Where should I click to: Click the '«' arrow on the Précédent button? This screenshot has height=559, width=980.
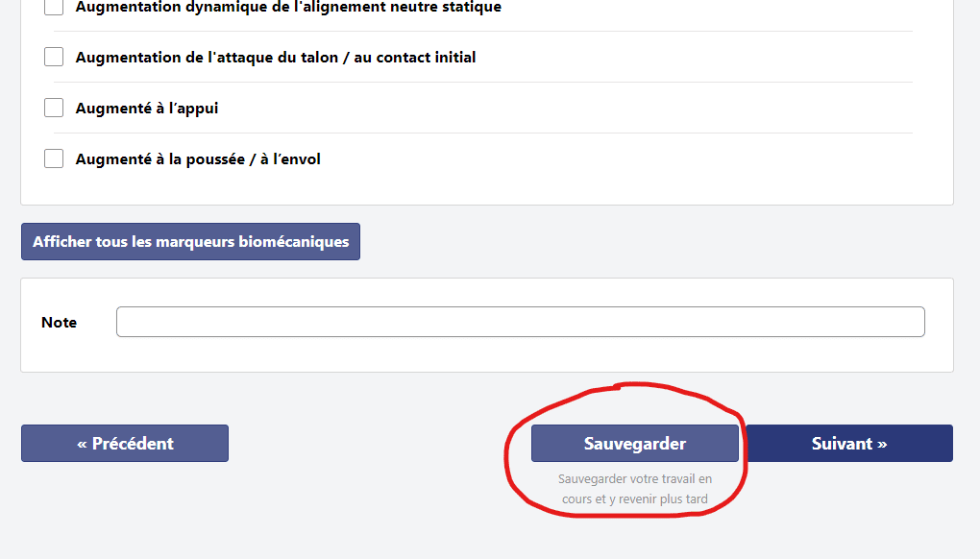pos(83,444)
